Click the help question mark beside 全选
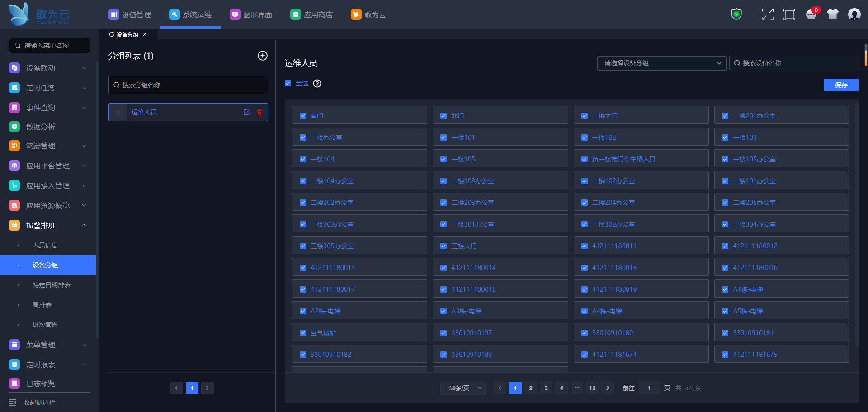Image resolution: width=868 pixels, height=412 pixels. [x=317, y=83]
